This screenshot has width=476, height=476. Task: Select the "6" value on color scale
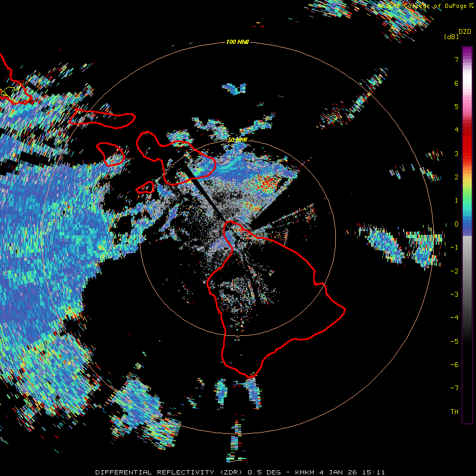pyautogui.click(x=456, y=83)
